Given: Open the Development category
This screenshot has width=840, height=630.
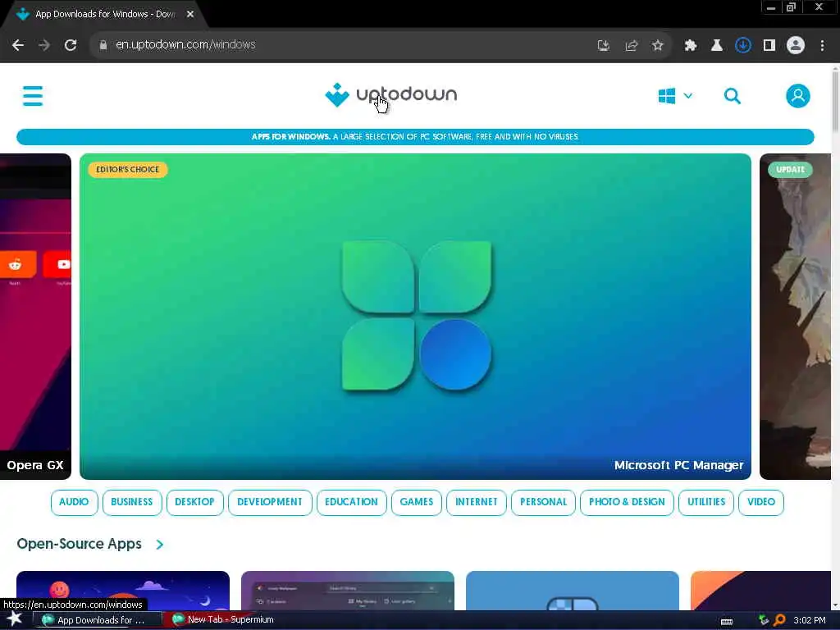Looking at the screenshot, I should [x=269, y=502].
